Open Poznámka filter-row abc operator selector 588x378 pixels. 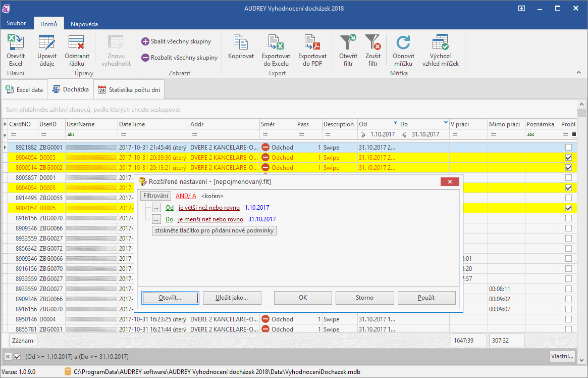click(x=530, y=134)
